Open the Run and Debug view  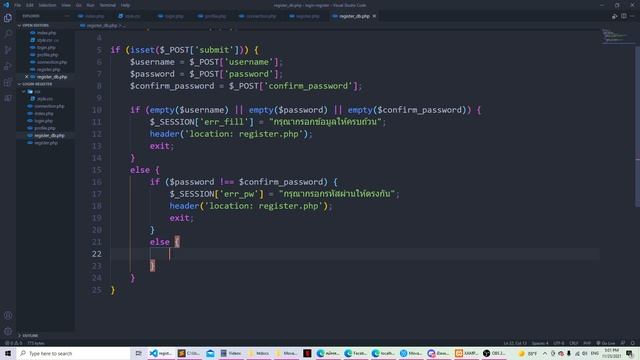click(8, 66)
